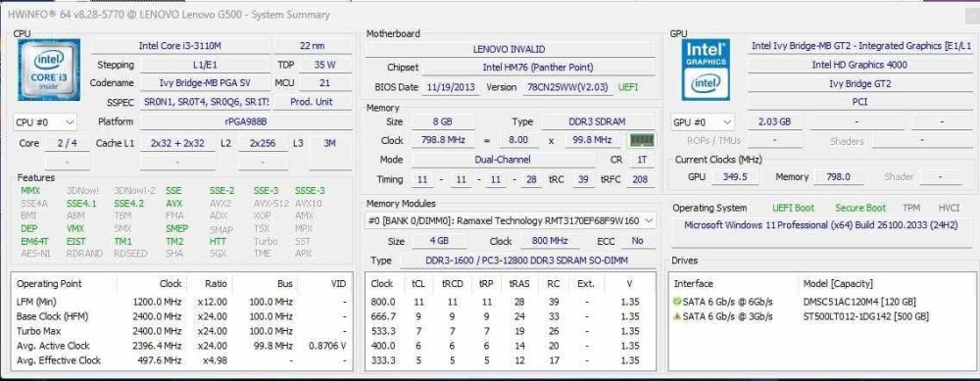Click the 3M L3 cache field

click(330, 143)
